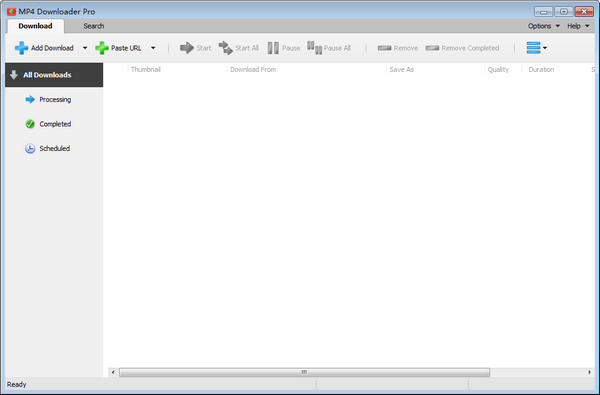Click the Start All button label

[247, 48]
